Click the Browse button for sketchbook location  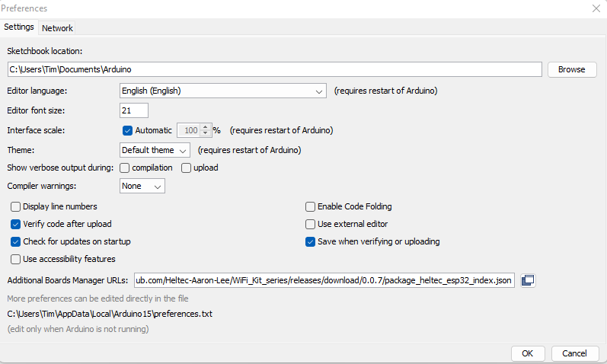pyautogui.click(x=572, y=69)
